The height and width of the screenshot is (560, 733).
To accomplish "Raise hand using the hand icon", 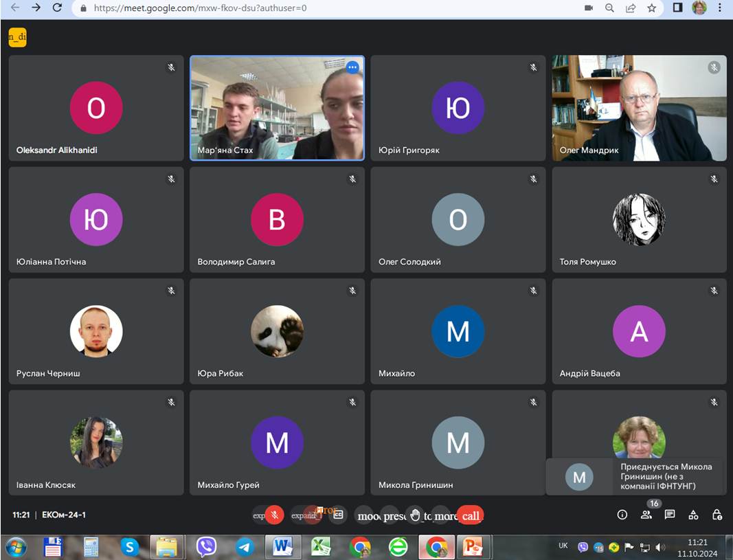I will (415, 515).
